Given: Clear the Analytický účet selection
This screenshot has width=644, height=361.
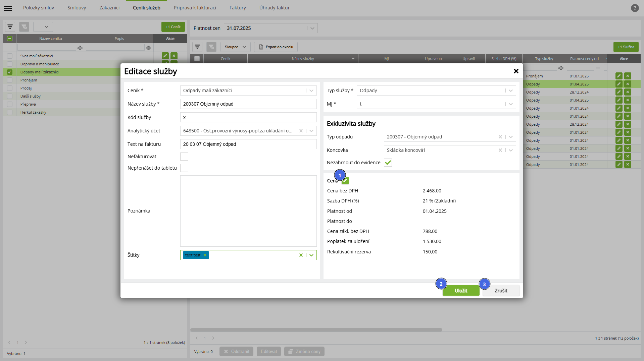Looking at the screenshot, I should click(x=301, y=131).
